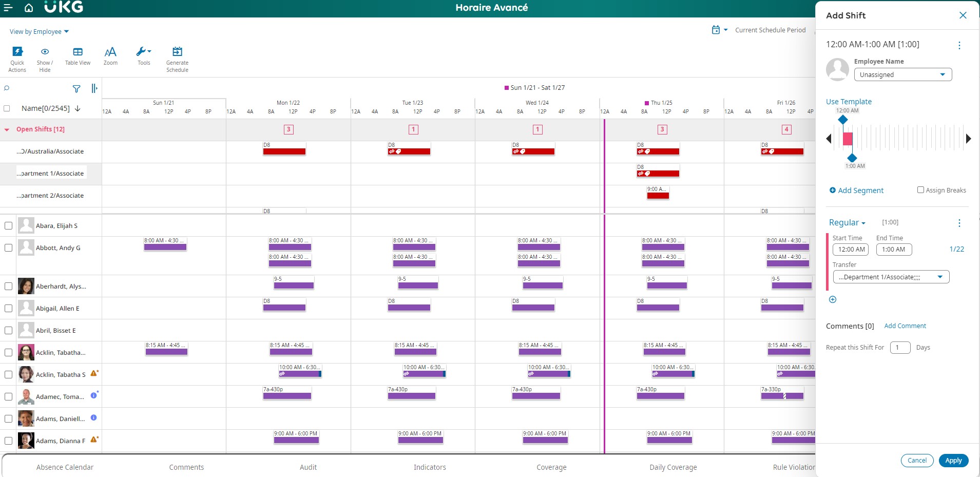Viewport: 980px width, 477px height.
Task: Open the Zoom tool
Action: click(x=110, y=55)
